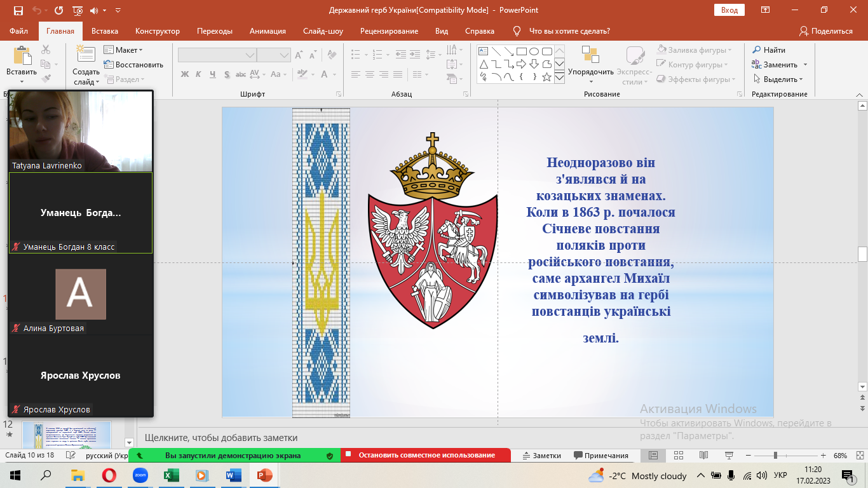The height and width of the screenshot is (488, 868).
Task: Switch to the Анимация ribbon tab
Action: [x=268, y=31]
